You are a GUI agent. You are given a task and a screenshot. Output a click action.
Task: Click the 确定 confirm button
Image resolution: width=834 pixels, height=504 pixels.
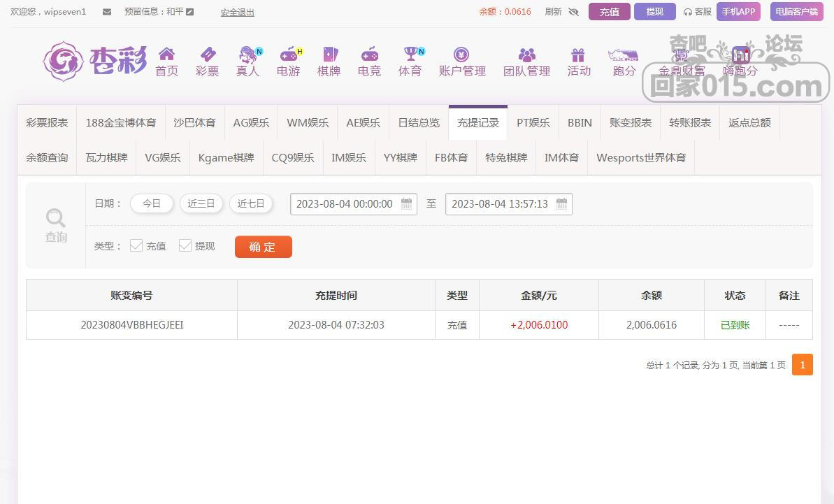pos(264,247)
